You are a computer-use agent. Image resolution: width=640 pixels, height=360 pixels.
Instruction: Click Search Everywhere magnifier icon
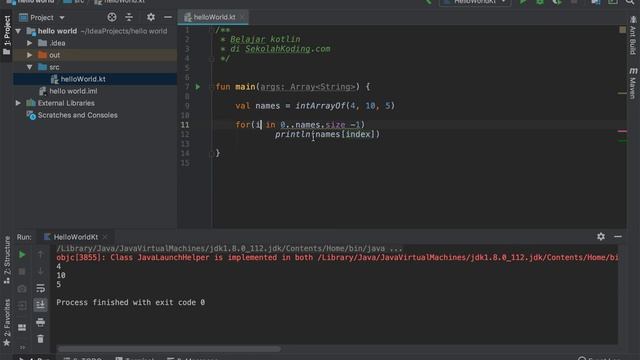coord(630,2)
